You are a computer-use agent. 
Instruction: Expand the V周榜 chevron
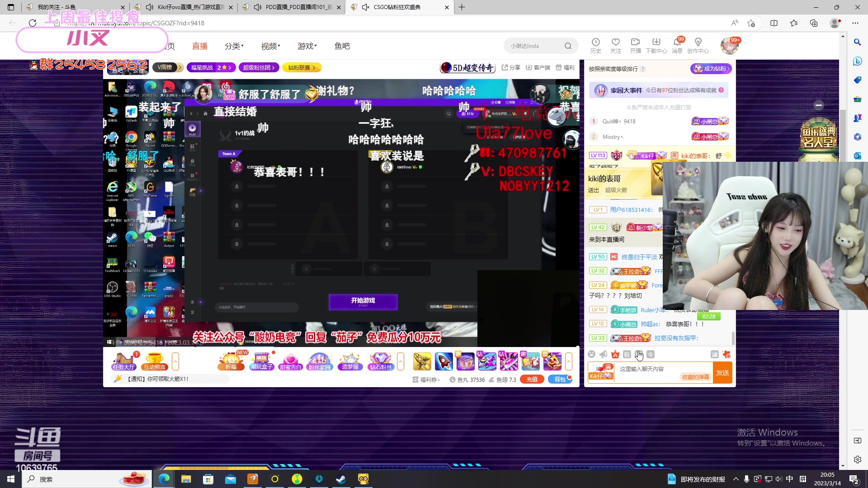180,67
